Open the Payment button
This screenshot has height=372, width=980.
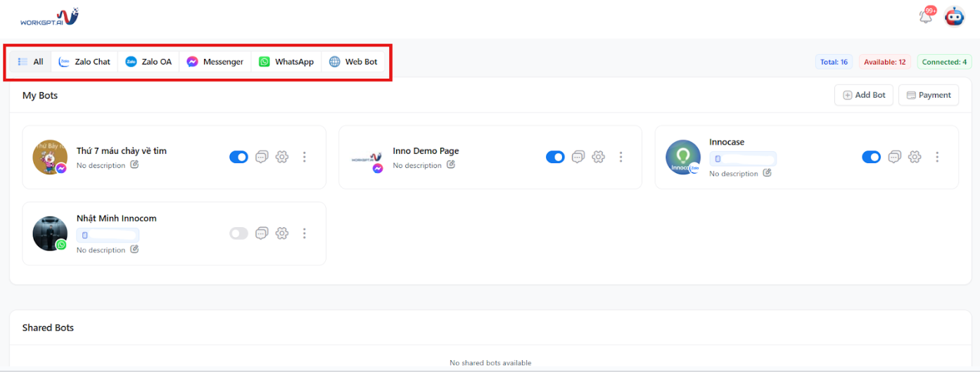[928, 95]
